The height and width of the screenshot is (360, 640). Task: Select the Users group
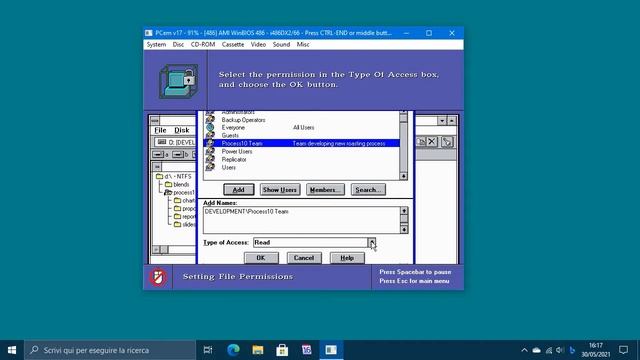pyautogui.click(x=229, y=167)
